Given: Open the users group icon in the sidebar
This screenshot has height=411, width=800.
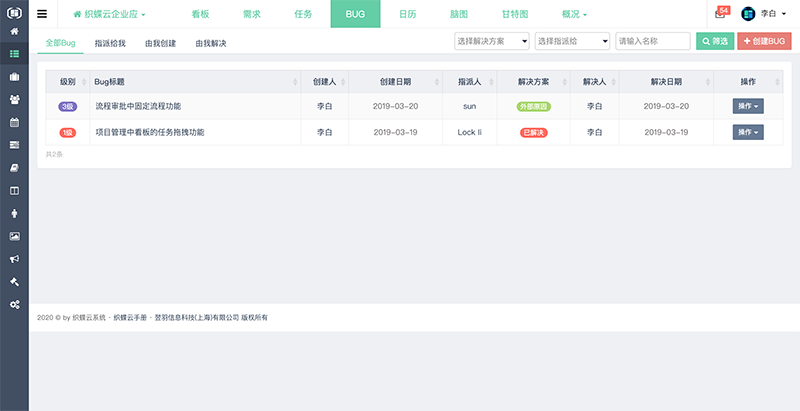Looking at the screenshot, I should (x=14, y=99).
